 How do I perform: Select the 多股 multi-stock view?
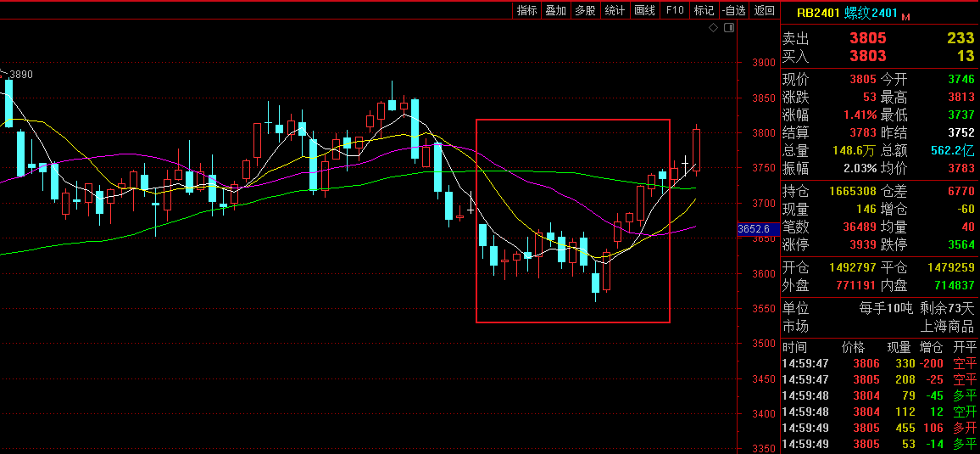pos(585,10)
